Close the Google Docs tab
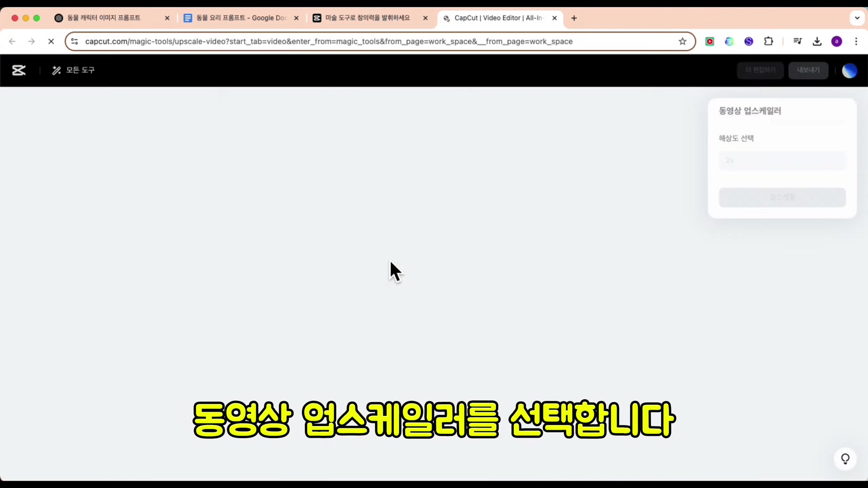The image size is (868, 488). click(296, 18)
